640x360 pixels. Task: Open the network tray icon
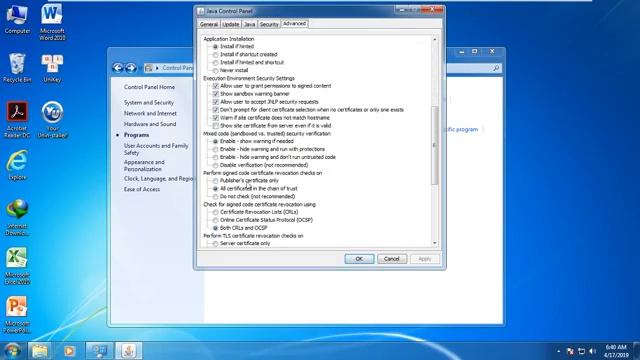[582, 351]
